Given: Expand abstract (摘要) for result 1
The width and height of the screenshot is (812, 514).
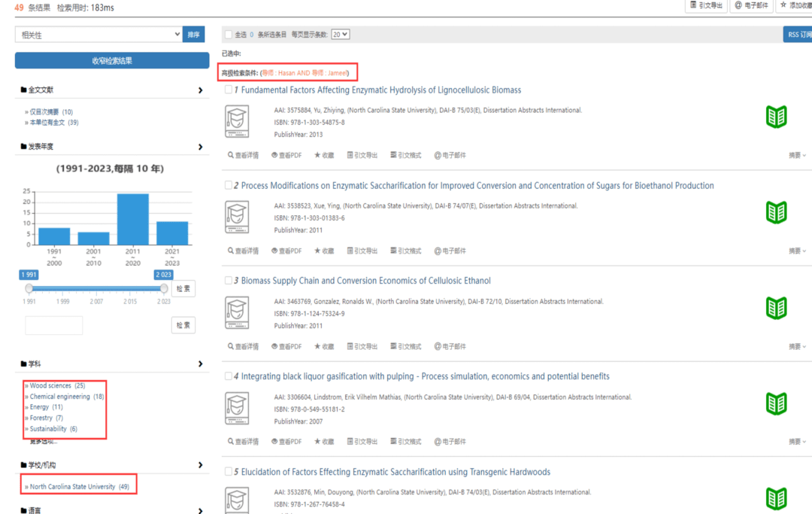Looking at the screenshot, I should coord(797,155).
